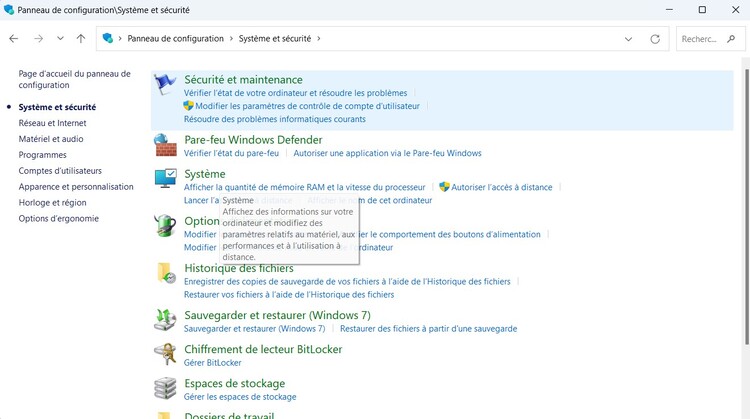
Task: Maximize the Control Panel window
Action: point(702,10)
